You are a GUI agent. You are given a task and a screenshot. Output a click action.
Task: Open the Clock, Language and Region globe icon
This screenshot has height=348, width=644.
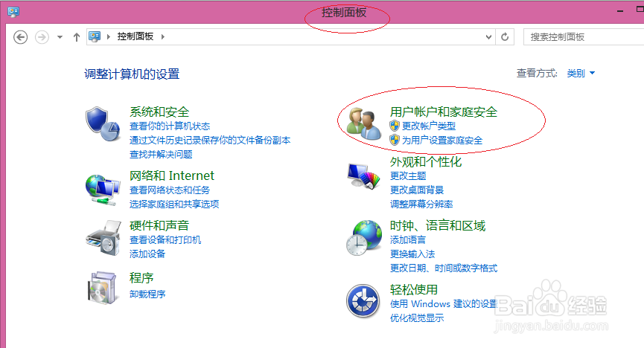[x=364, y=238]
